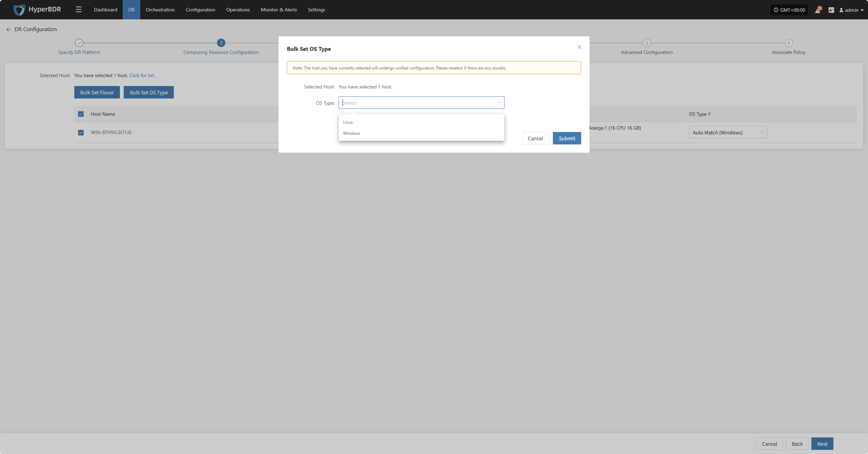Click the WIN-BTH9JC6O1J0 host name
This screenshot has width=868, height=454.
tap(111, 132)
